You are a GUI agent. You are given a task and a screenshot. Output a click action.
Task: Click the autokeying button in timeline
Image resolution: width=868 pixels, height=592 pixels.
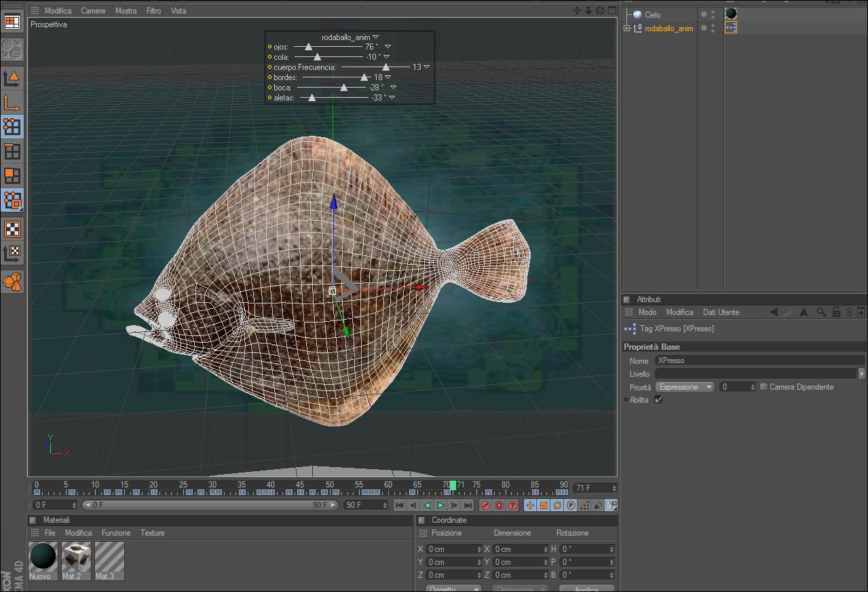499,505
